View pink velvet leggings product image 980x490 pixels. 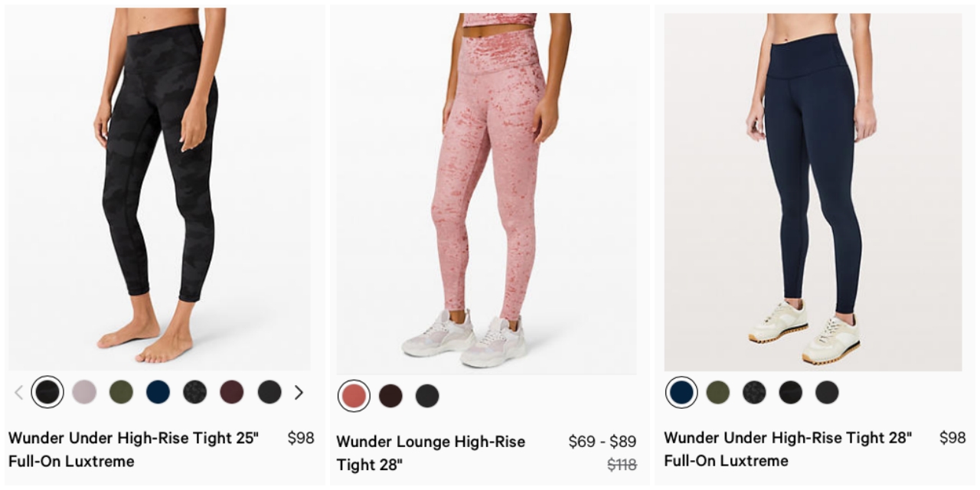click(487, 191)
